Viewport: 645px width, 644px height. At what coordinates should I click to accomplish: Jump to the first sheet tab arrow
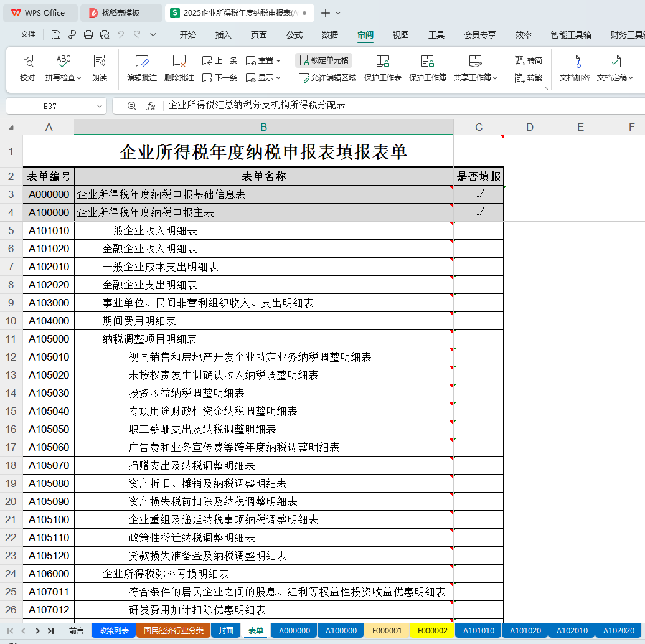(x=11, y=631)
